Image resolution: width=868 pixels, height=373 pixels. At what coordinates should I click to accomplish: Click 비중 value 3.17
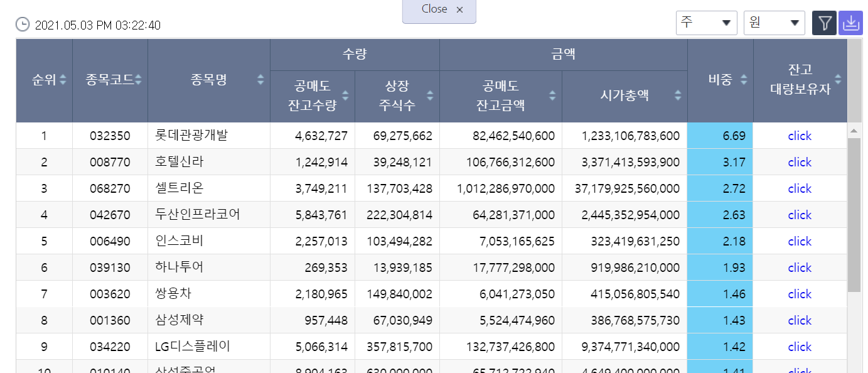pyautogui.click(x=734, y=162)
